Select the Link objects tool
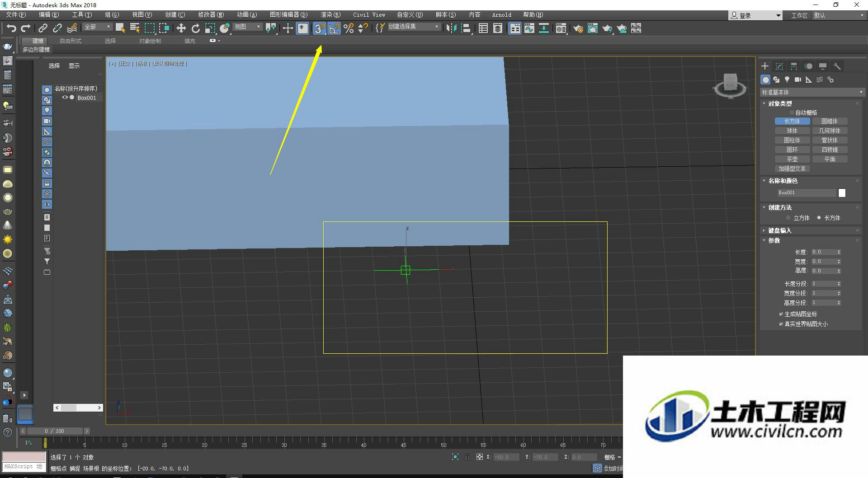Screen dimensions: 868x478 [x=43, y=28]
